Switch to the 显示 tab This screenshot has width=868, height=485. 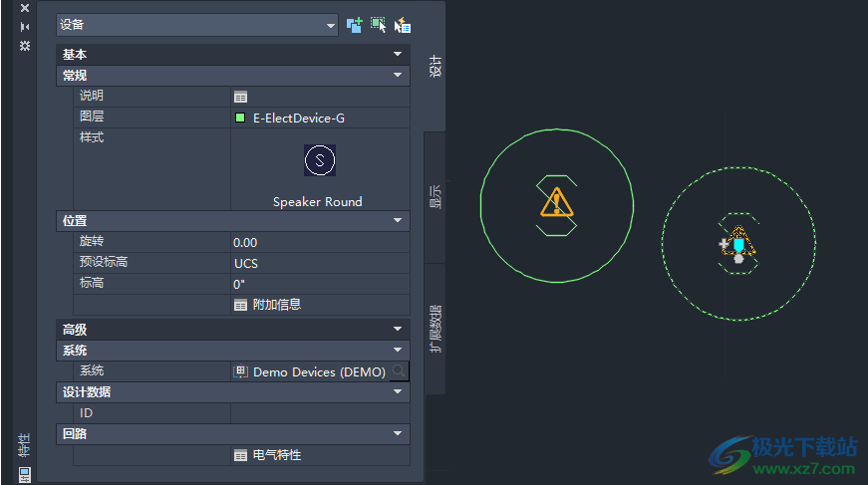point(435,197)
